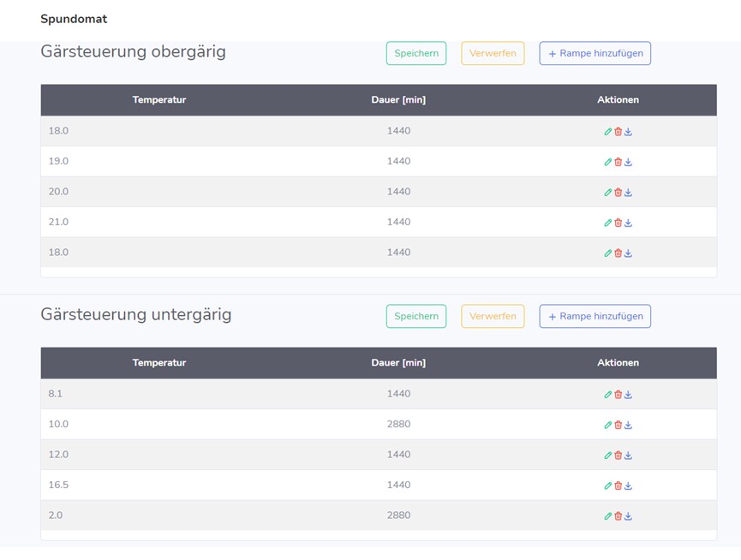Select the Dauer column header in the untergärig table
The height and width of the screenshot is (560, 741).
click(398, 363)
